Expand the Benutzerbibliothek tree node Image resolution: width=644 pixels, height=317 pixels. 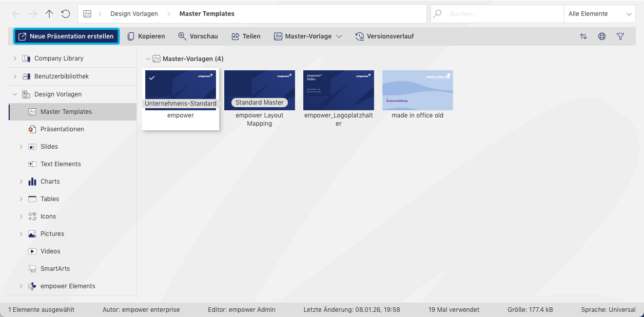click(15, 76)
